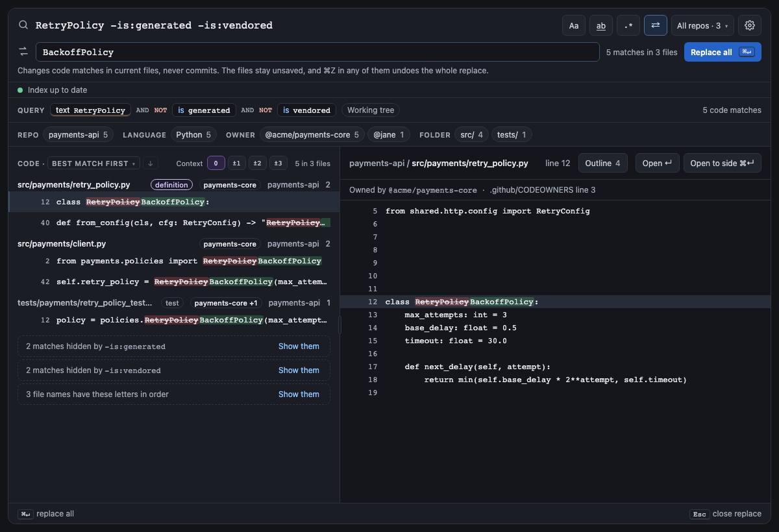Select self.retry_policy match on line 42
The image size is (779, 532).
tap(174, 282)
